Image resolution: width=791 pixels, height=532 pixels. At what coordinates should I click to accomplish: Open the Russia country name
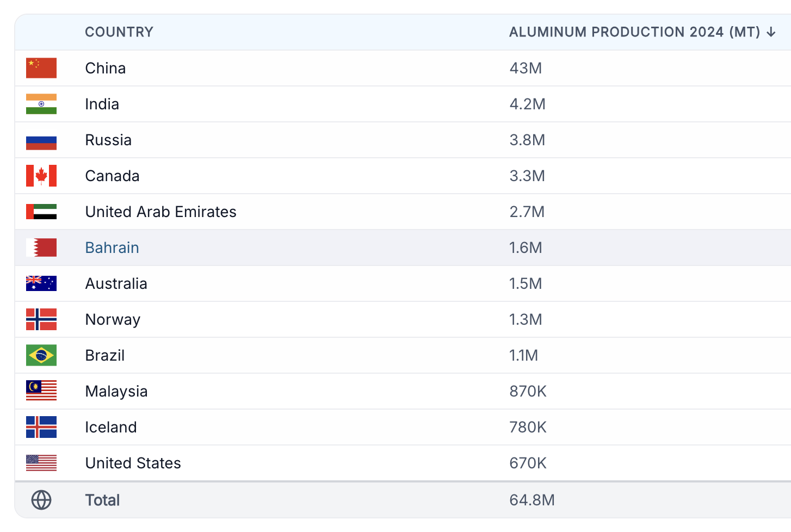tap(108, 140)
